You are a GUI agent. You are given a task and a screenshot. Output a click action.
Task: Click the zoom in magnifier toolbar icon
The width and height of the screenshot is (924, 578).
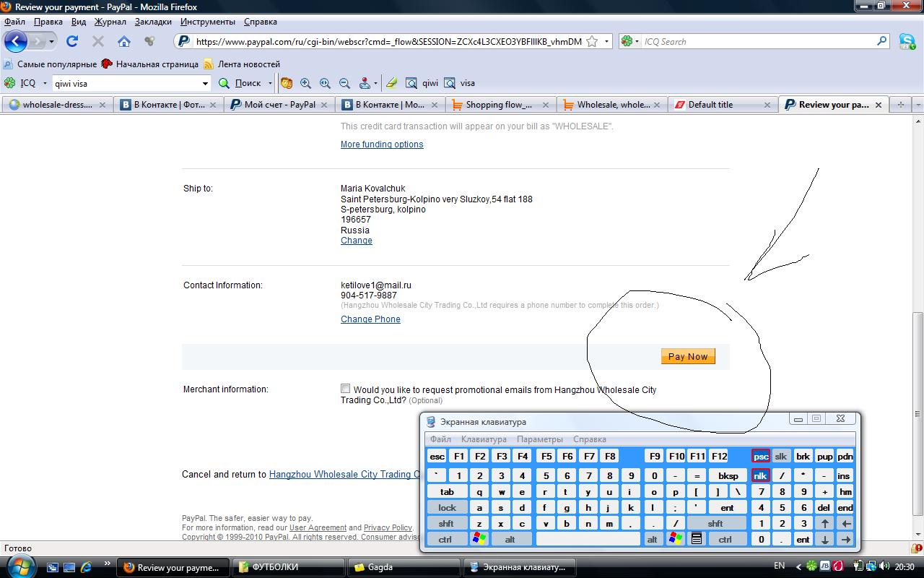305,83
